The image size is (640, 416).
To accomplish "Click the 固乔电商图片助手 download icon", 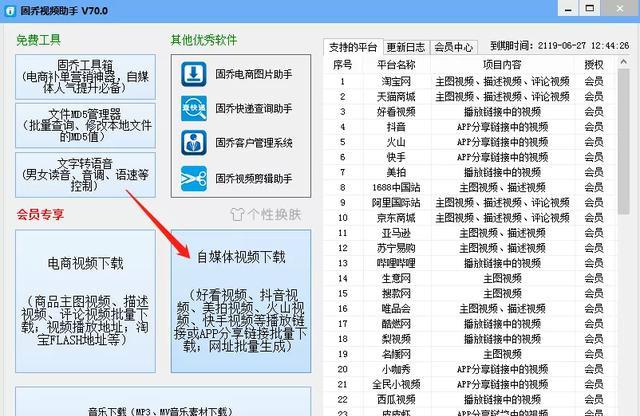I will pyautogui.click(x=193, y=74).
